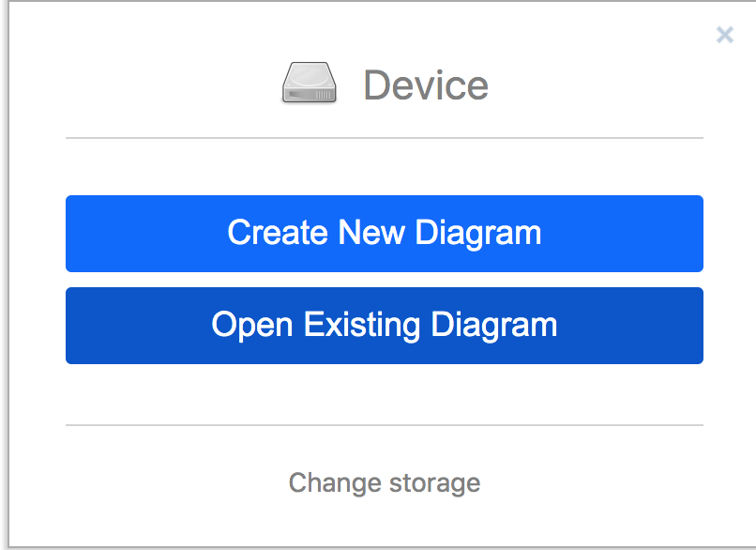The width and height of the screenshot is (756, 550).
Task: Click the light blue cross icon
Action: point(725,35)
